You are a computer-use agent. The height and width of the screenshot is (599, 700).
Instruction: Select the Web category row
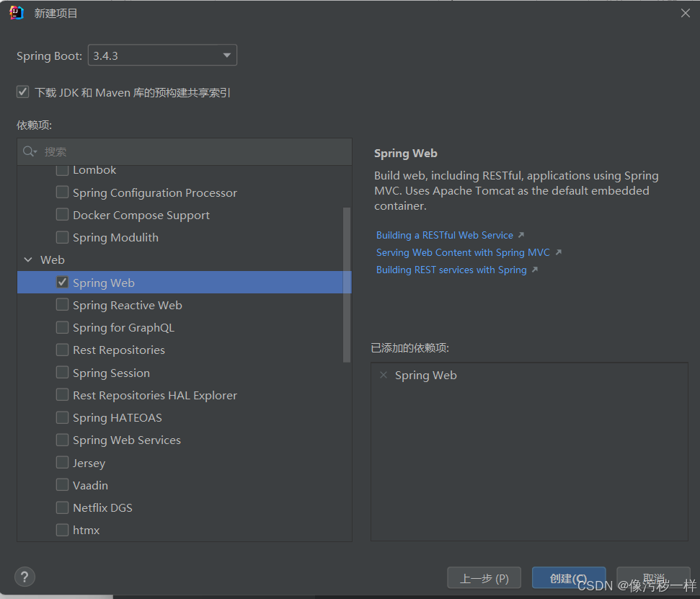pyautogui.click(x=185, y=259)
